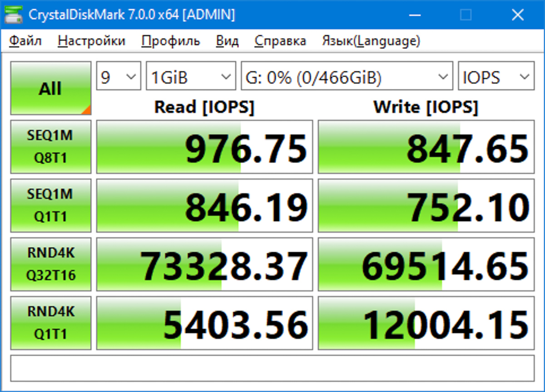
Task: Click the Write [IOPS] column header
Action: click(426, 107)
